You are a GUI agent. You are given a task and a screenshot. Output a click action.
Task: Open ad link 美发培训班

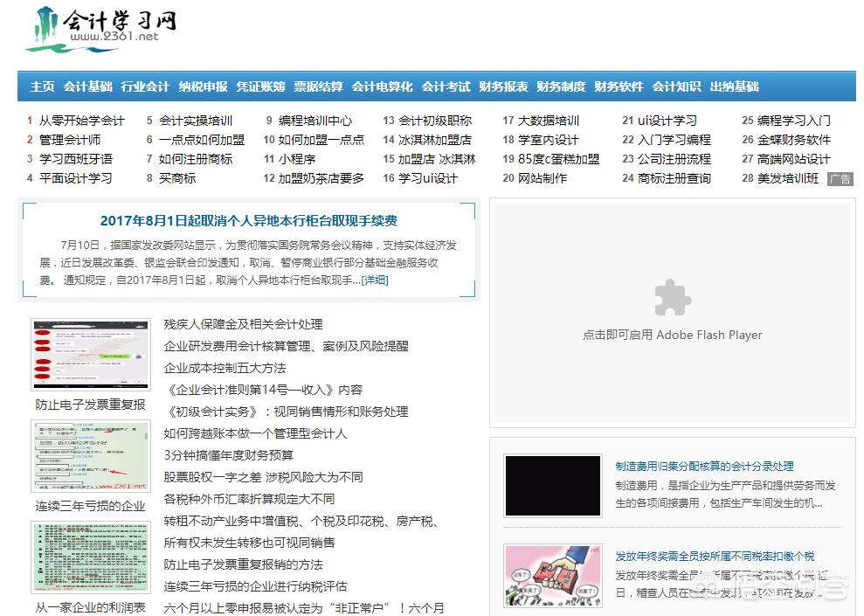[788, 178]
